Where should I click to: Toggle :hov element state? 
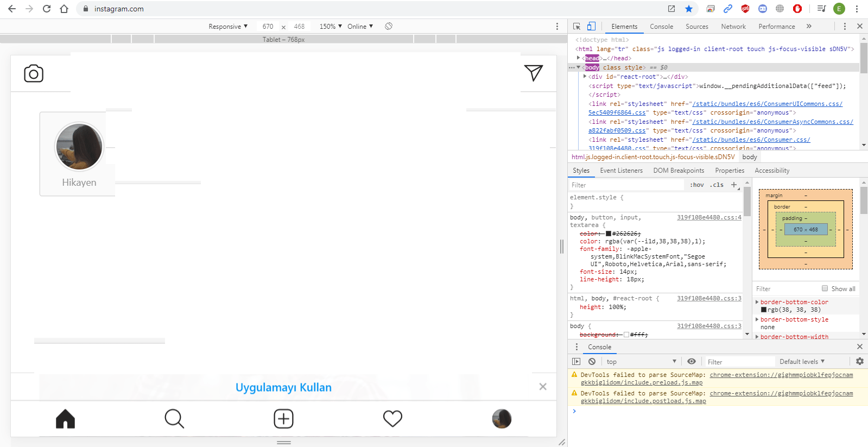[x=697, y=185]
